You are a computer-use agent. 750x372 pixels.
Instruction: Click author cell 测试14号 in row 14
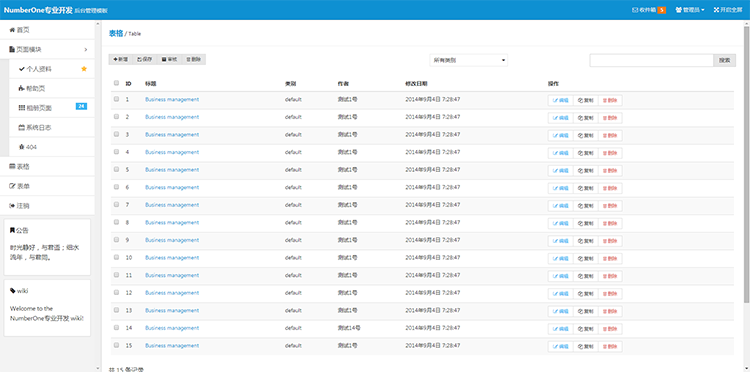coord(349,328)
